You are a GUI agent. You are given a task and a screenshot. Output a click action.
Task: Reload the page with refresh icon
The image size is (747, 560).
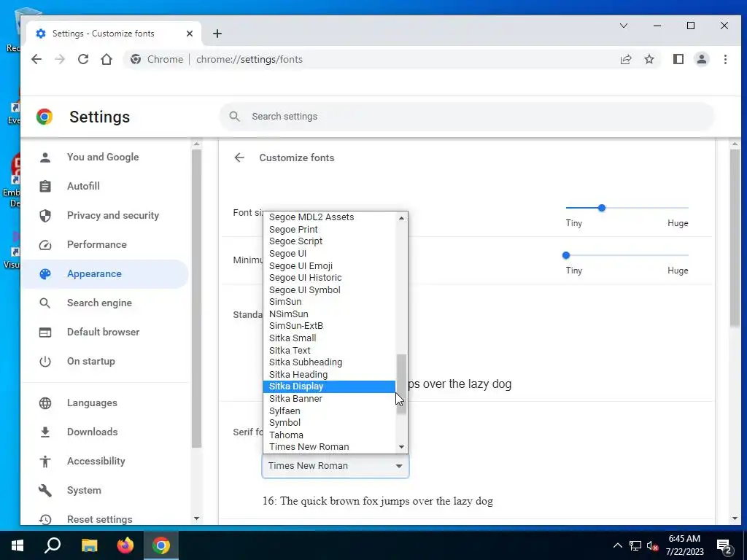(x=83, y=59)
